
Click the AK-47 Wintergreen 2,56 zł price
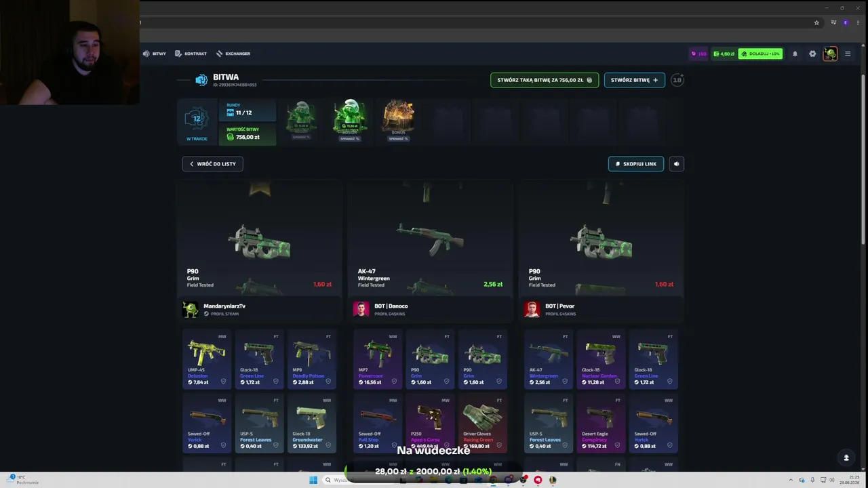pyautogui.click(x=493, y=284)
